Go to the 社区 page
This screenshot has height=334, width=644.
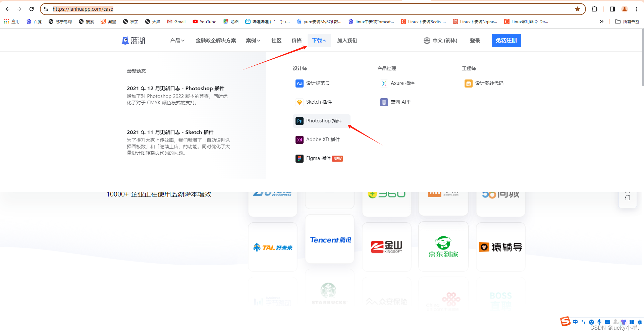[x=276, y=41]
